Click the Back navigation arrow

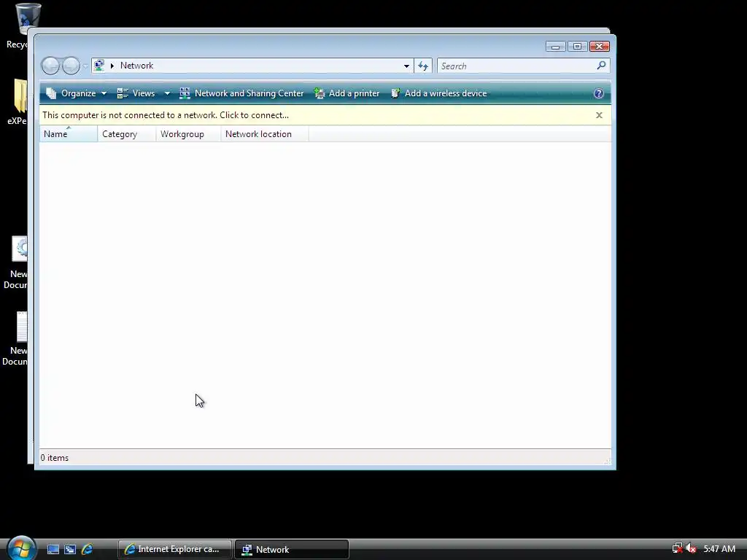click(x=50, y=66)
